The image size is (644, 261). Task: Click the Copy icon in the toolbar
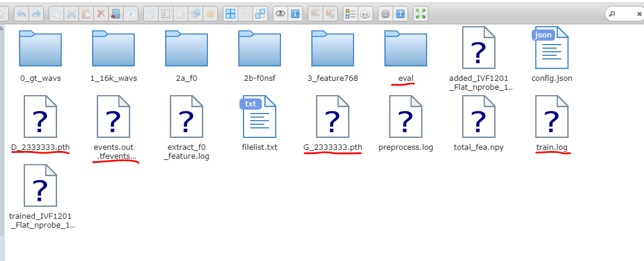point(56,14)
